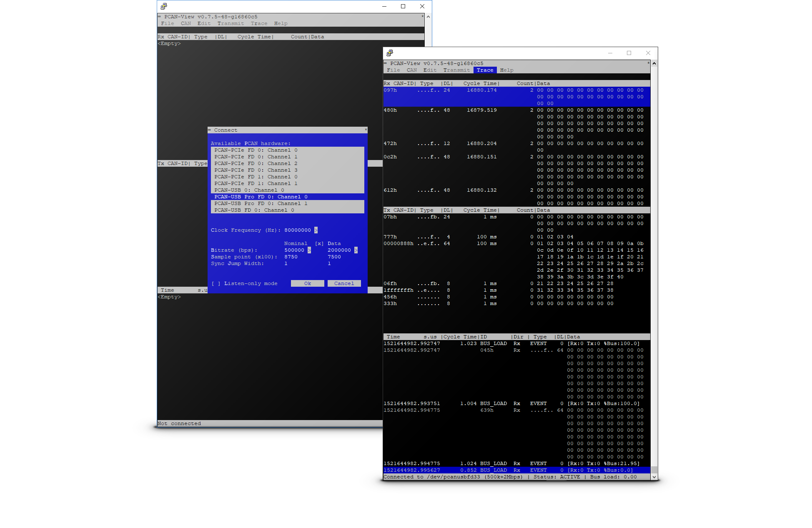Select the Rx message row 480h
The height and width of the screenshot is (528, 812).
517,123
